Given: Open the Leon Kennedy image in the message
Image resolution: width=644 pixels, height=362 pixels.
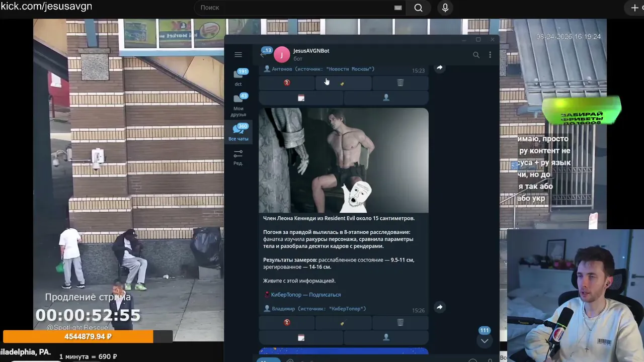Looking at the screenshot, I should click(x=344, y=160).
